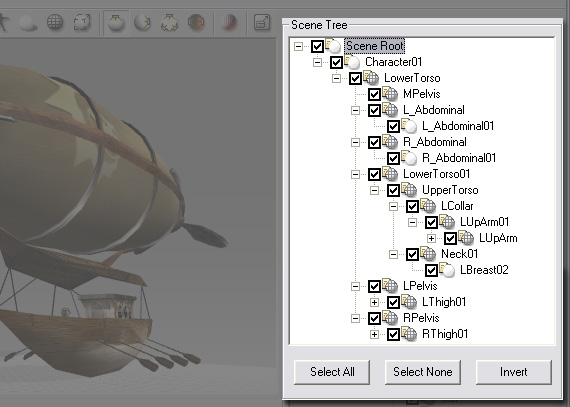570x407 pixels.
Task: Click the red striped sphere icon
Action: tap(229, 23)
